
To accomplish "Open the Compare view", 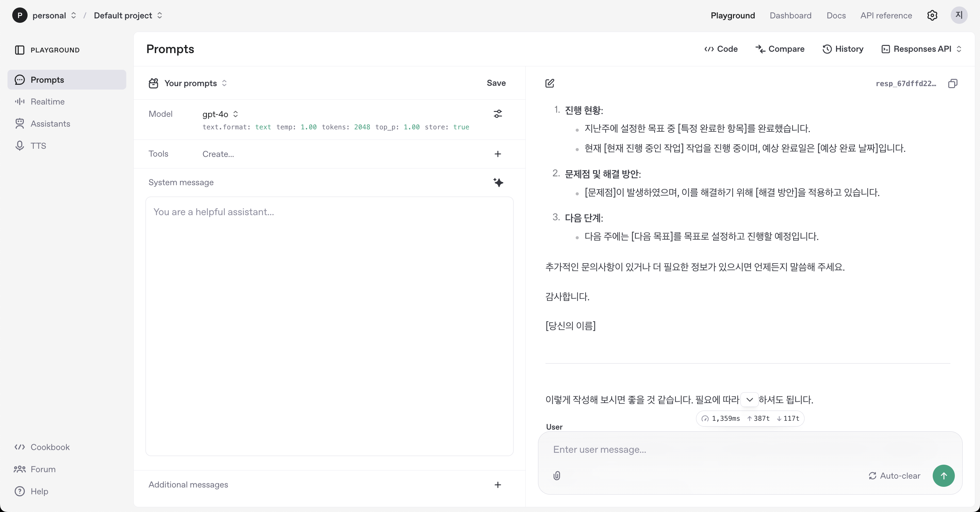I will pyautogui.click(x=780, y=49).
